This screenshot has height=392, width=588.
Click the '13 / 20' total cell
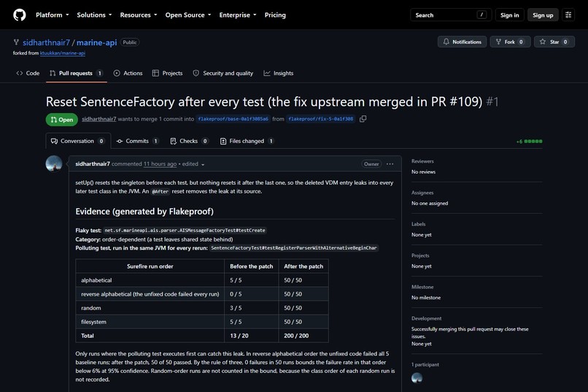(252, 336)
